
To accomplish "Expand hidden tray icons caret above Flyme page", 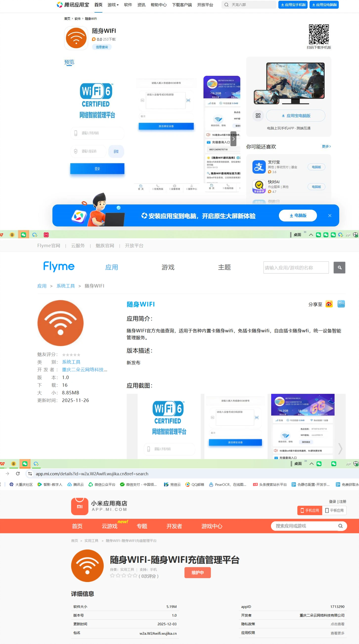I will [311, 235].
